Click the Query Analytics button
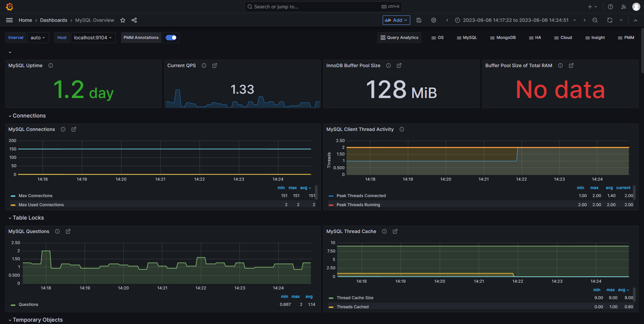 [x=399, y=38]
